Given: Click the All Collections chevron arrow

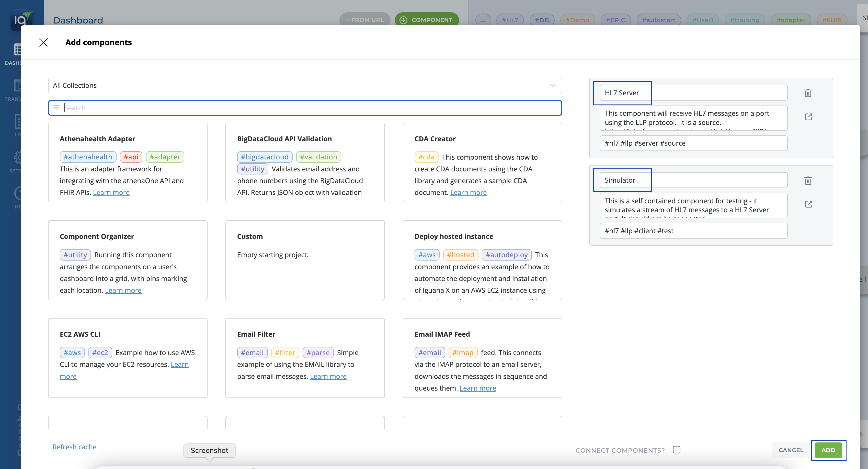Looking at the screenshot, I should (553, 86).
